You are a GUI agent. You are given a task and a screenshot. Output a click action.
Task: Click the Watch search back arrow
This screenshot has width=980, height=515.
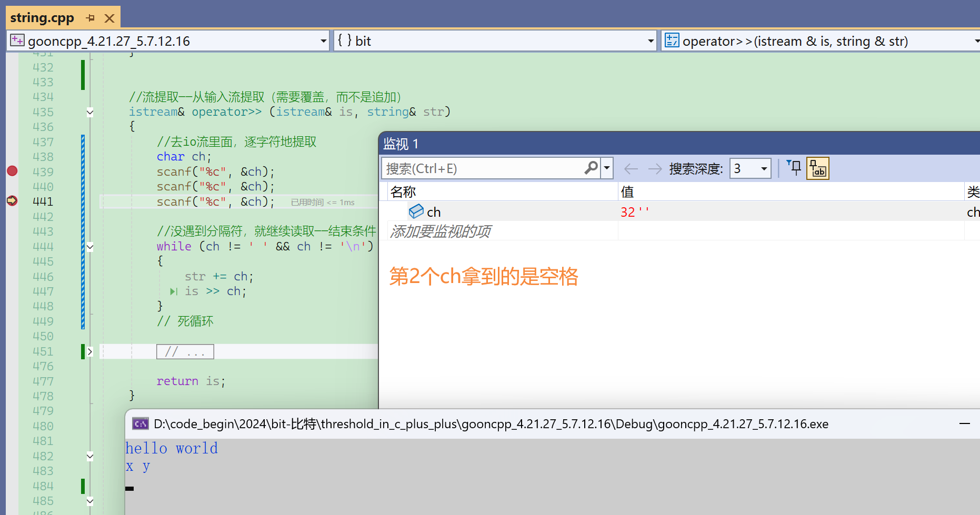[631, 169]
